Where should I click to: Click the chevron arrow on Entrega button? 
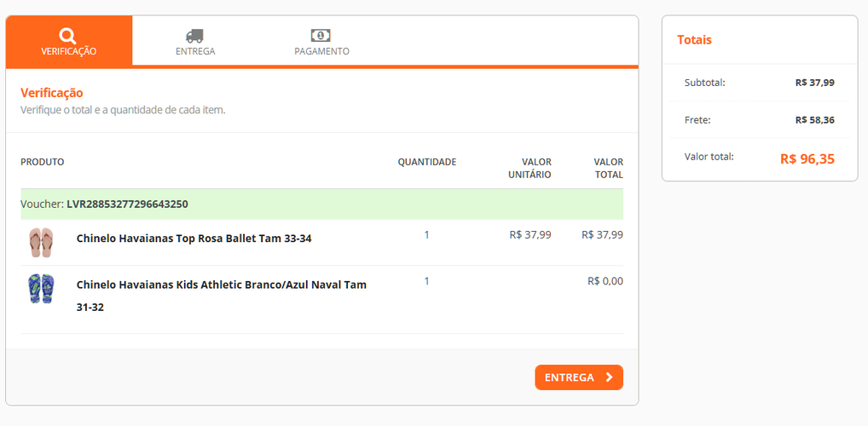tap(609, 377)
